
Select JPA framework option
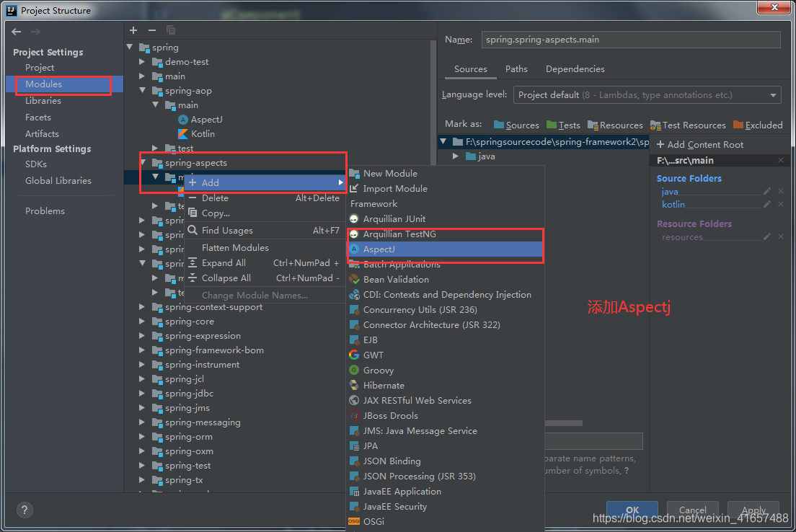pos(445,445)
